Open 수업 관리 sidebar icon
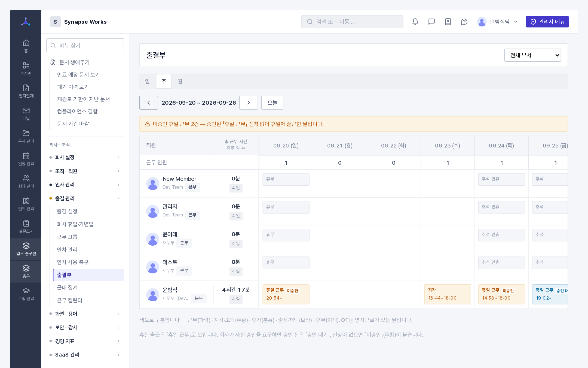Viewport: 588px width, 368px height. point(26,294)
